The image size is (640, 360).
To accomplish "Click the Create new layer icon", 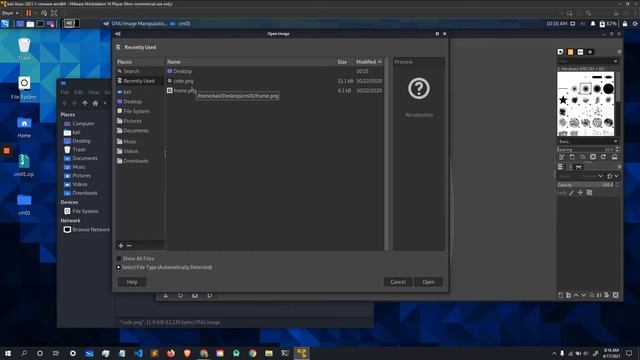I will pyautogui.click(x=560, y=295).
